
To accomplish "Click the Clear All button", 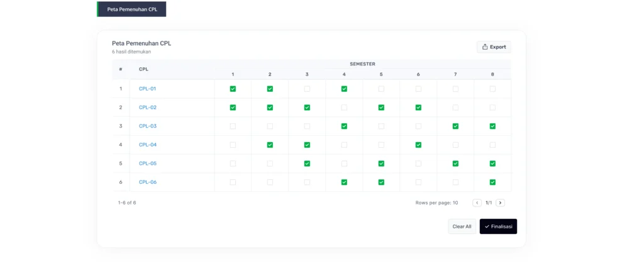I will click(462, 226).
